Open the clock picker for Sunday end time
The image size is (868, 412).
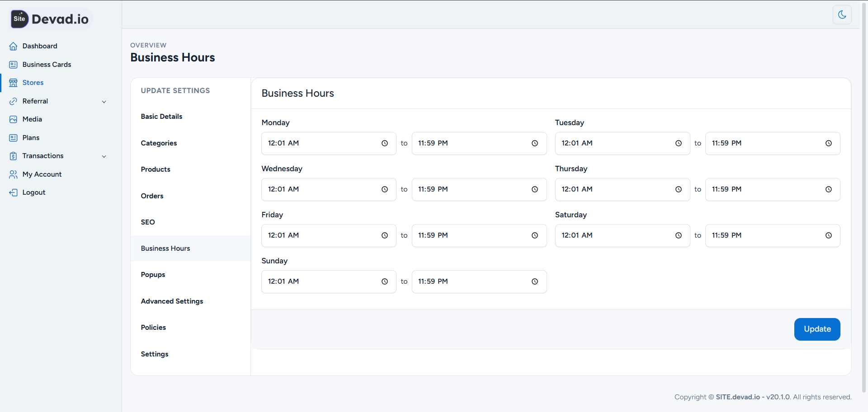[535, 281]
